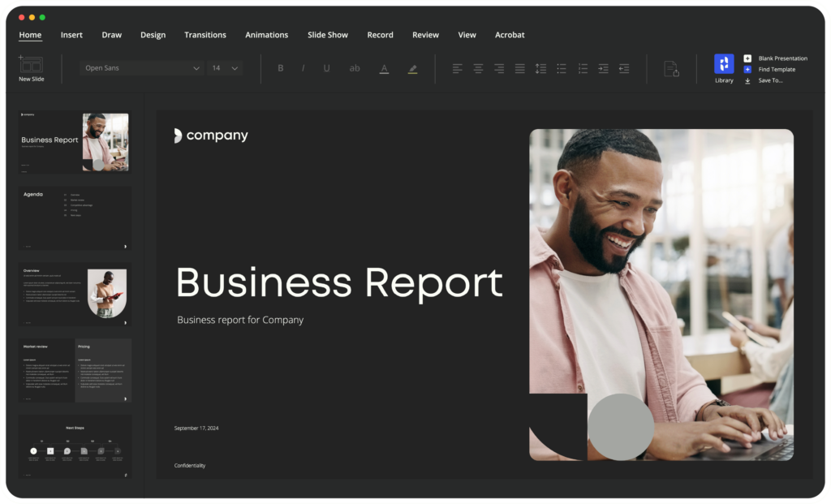
Task: Open the text highlight color picker
Action: 411,68
